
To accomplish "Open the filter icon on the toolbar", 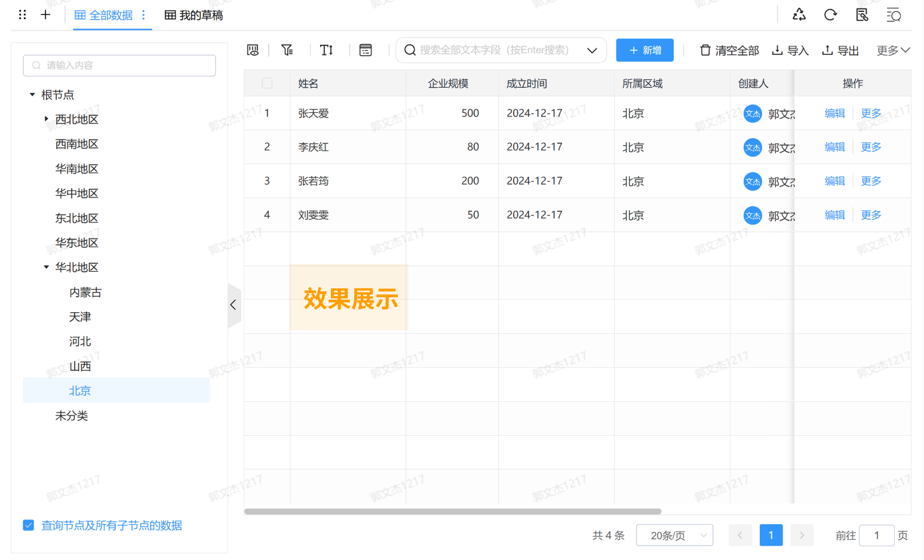I will click(287, 50).
